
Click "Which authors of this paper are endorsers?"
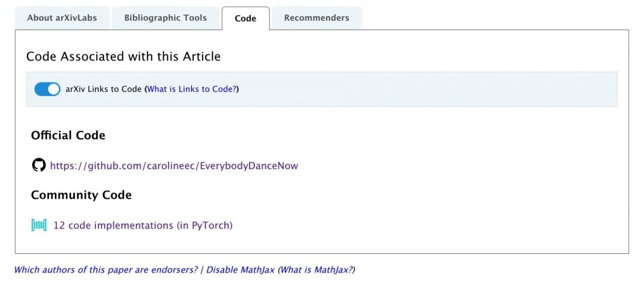(x=106, y=270)
